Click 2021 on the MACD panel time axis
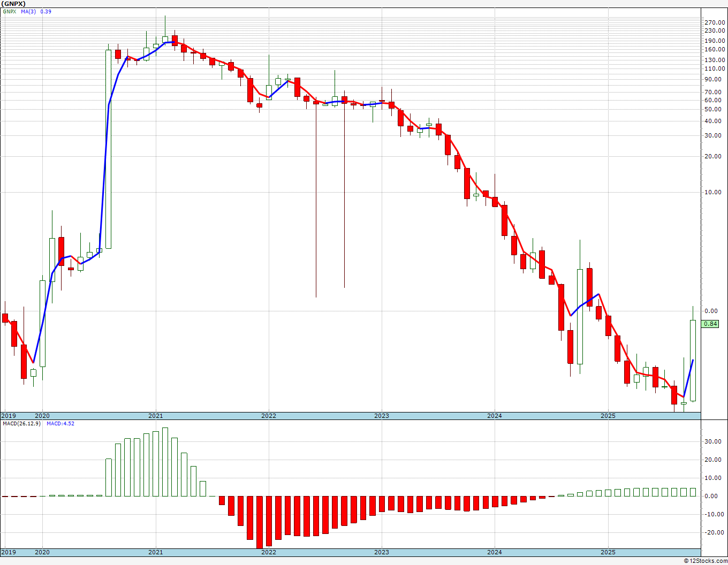This screenshot has width=728, height=565. [156, 552]
